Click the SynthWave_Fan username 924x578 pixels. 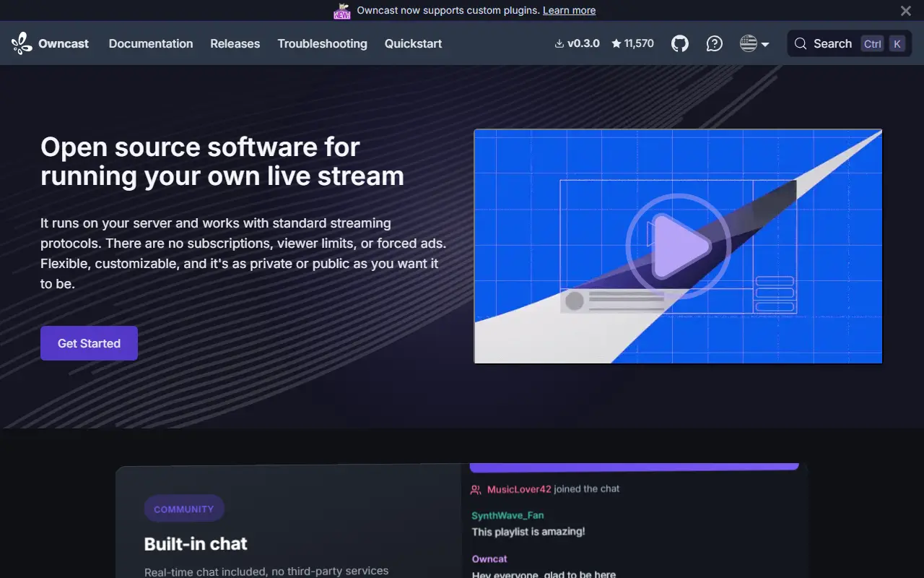[507, 515]
